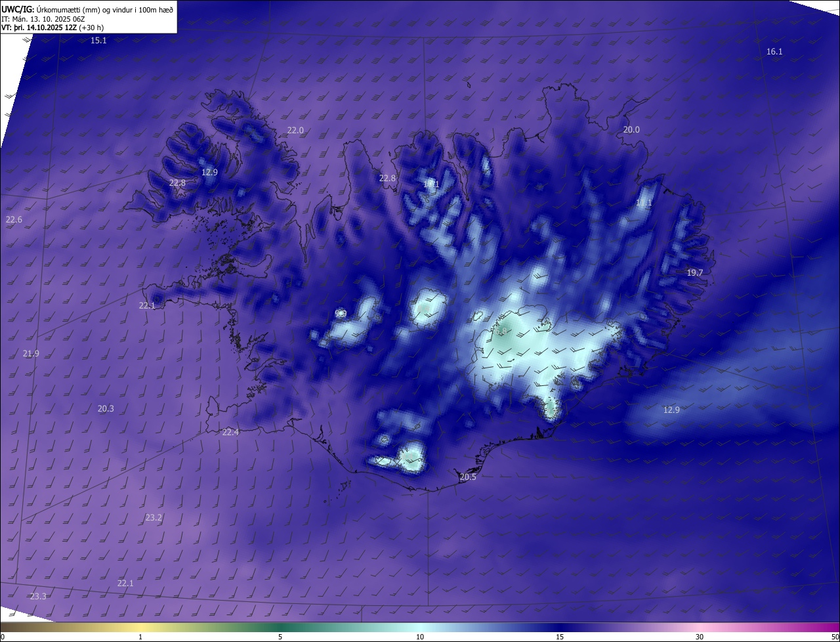Click the '1' tick on the colour scale
The width and height of the screenshot is (840, 642).
[x=140, y=637]
